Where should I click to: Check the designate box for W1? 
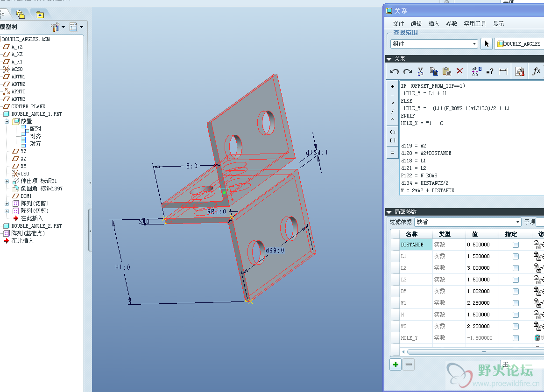point(516,303)
